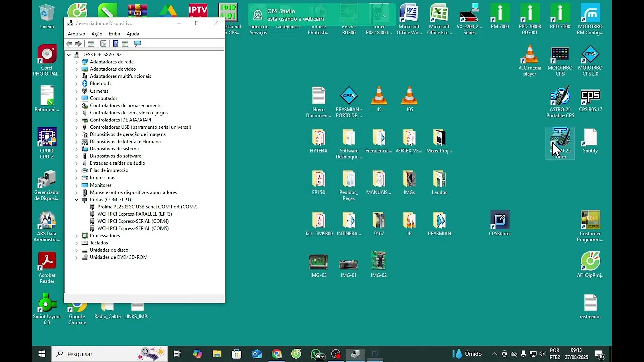Select the IMG-02 image thumbnail
This screenshot has width=644, height=362.
coord(379,265)
